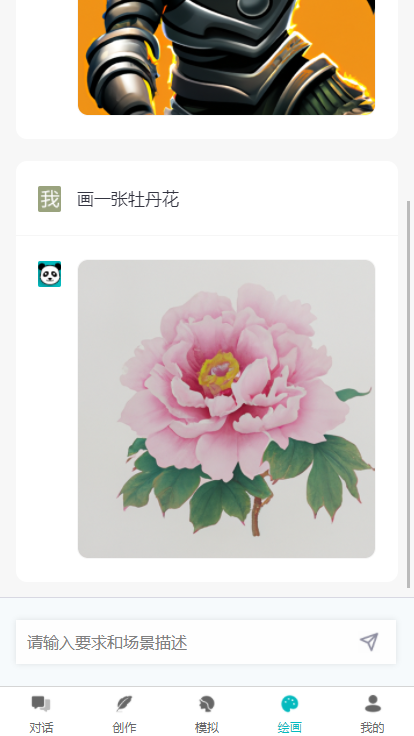414x736 pixels.
Task: Click the paper plane send icon
Action: (369, 642)
